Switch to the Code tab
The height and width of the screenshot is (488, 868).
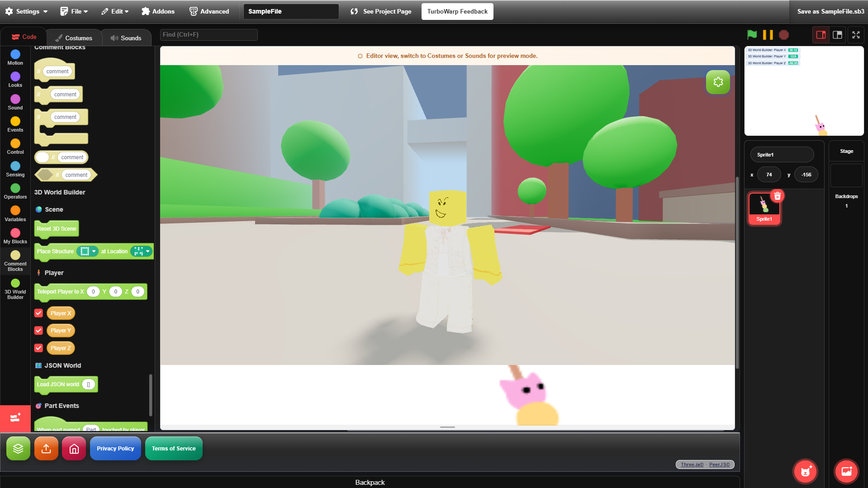point(24,37)
